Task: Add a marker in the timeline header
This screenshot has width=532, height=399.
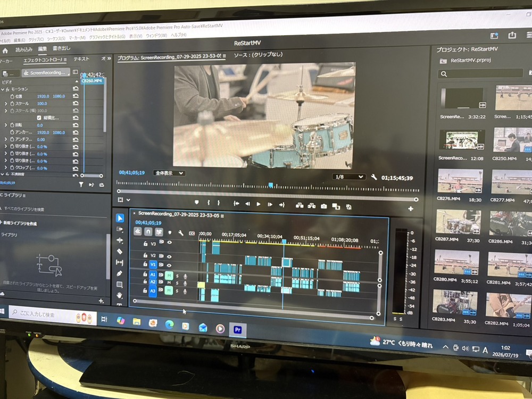Action: (x=170, y=233)
